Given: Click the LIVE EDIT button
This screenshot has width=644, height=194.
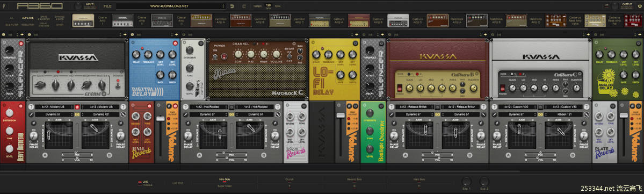Looking at the screenshot, I should tap(177, 183).
